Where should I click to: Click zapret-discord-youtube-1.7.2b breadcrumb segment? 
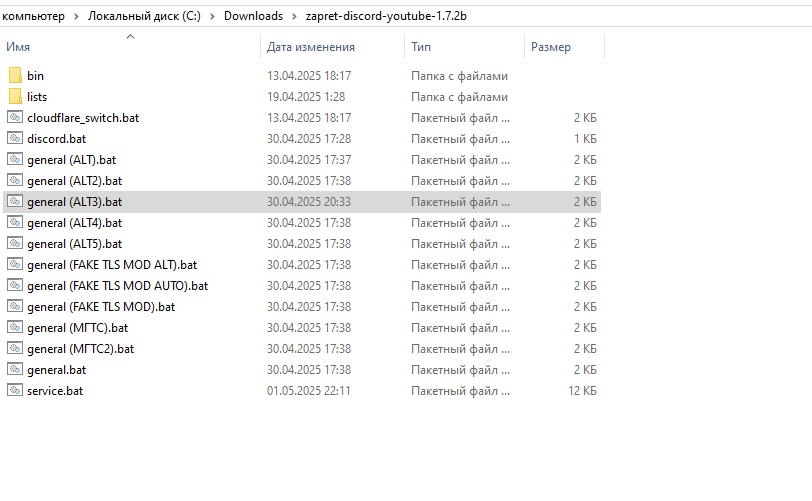click(386, 16)
